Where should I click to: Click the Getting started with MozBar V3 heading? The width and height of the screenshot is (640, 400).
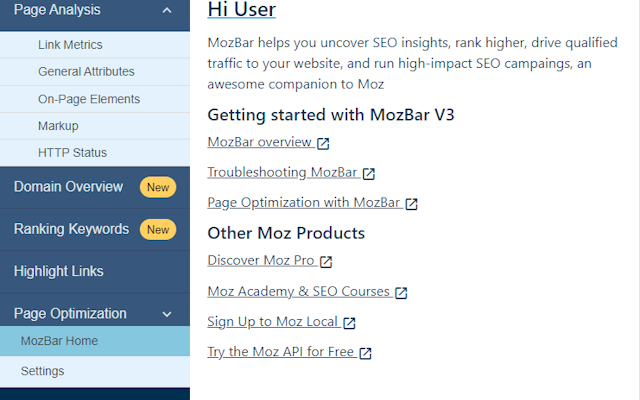[x=331, y=115]
